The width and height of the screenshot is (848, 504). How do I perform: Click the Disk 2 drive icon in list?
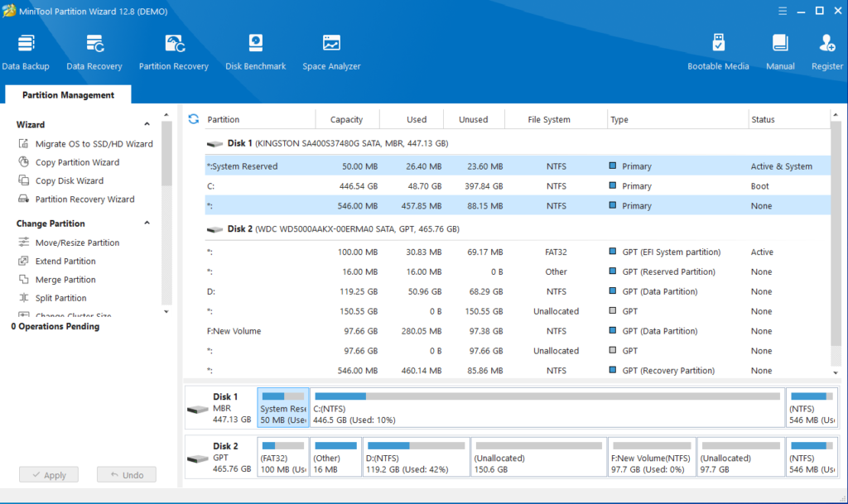[214, 229]
